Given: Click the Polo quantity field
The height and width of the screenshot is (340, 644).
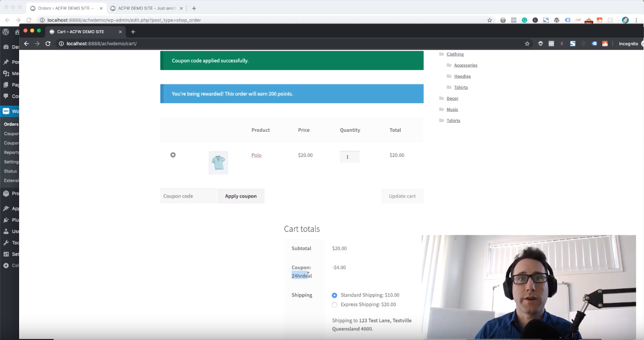Looking at the screenshot, I should click(x=349, y=157).
